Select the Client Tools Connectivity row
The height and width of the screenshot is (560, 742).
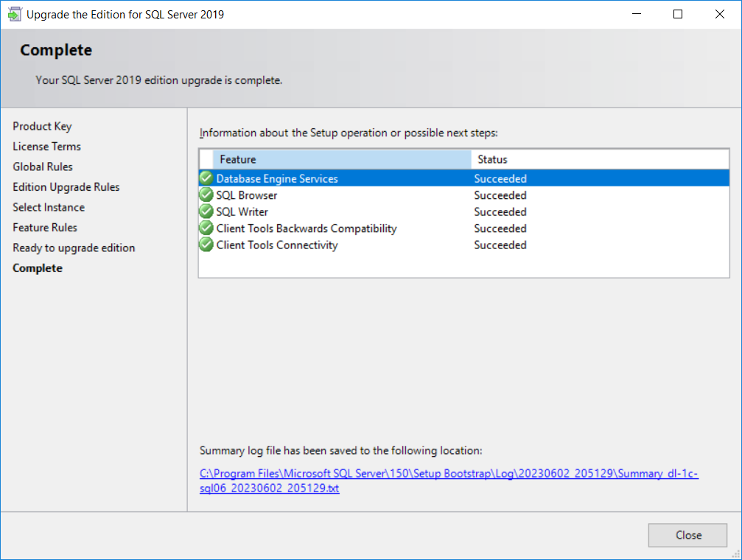click(x=463, y=245)
